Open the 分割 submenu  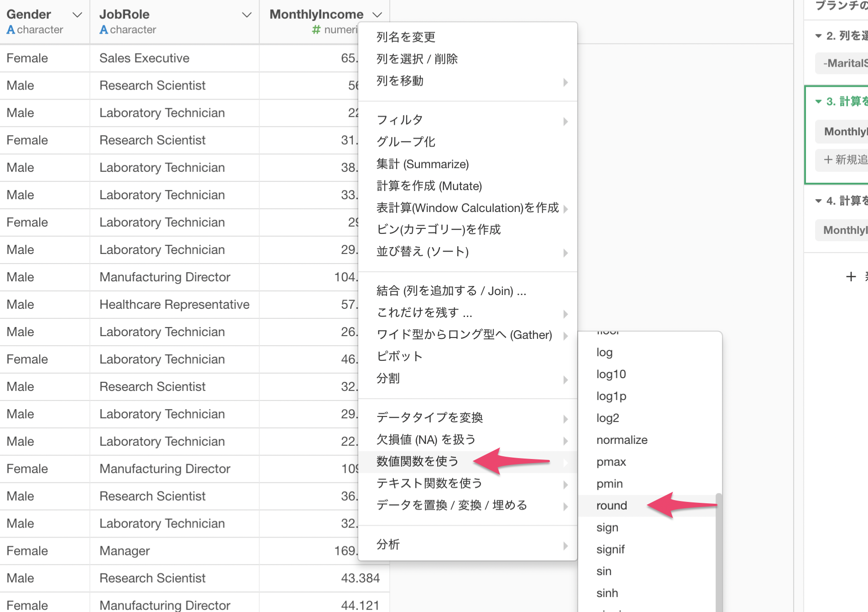tap(468, 379)
